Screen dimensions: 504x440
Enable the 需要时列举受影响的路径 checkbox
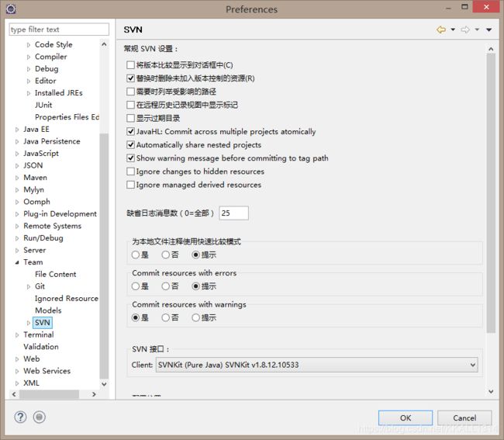coord(130,92)
